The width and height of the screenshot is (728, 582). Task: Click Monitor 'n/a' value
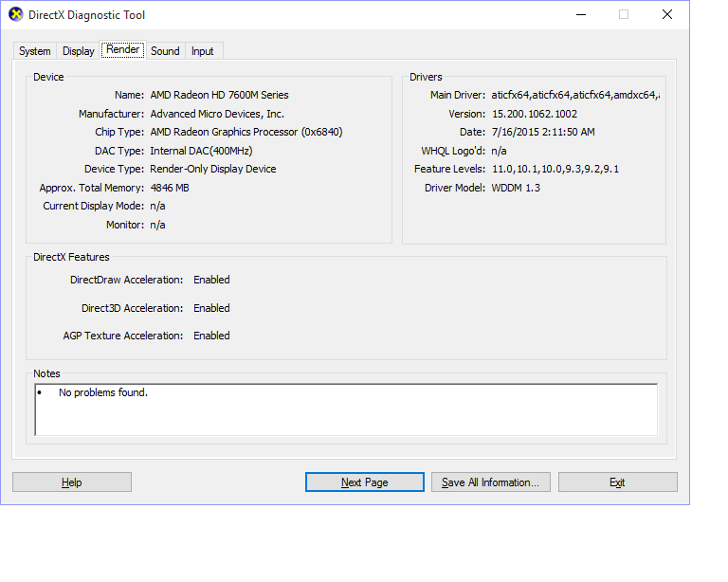tap(157, 225)
